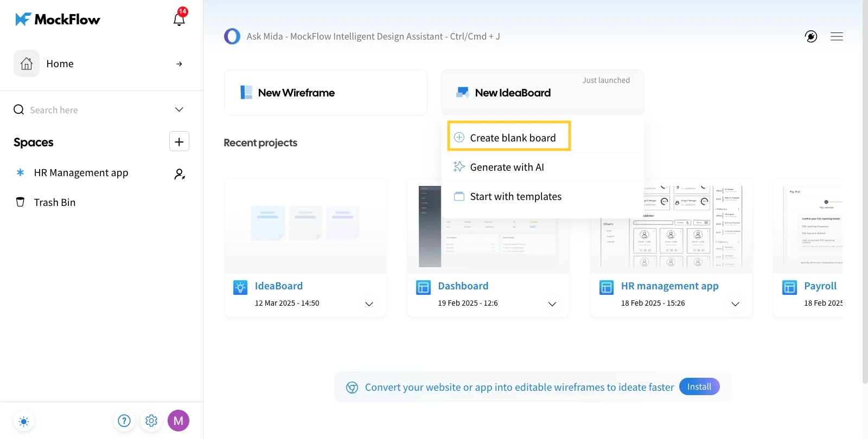Image resolution: width=868 pixels, height=439 pixels.
Task: Open the Trash Bin
Action: [55, 202]
